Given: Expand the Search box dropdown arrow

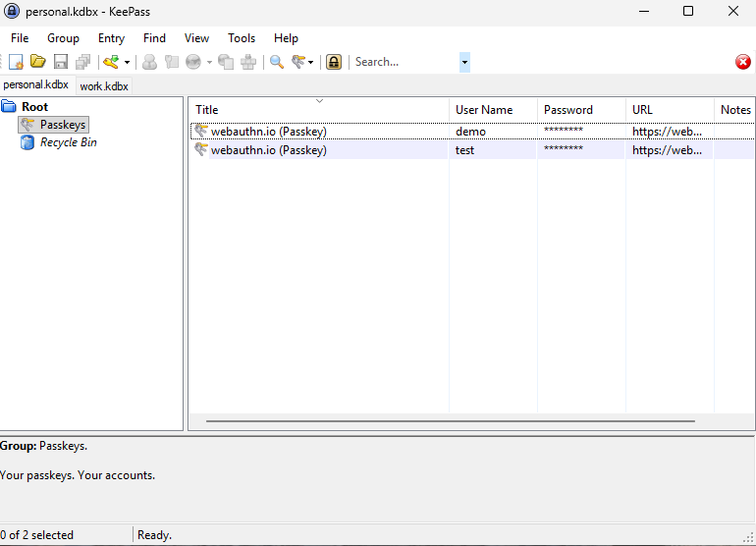Looking at the screenshot, I should [464, 62].
